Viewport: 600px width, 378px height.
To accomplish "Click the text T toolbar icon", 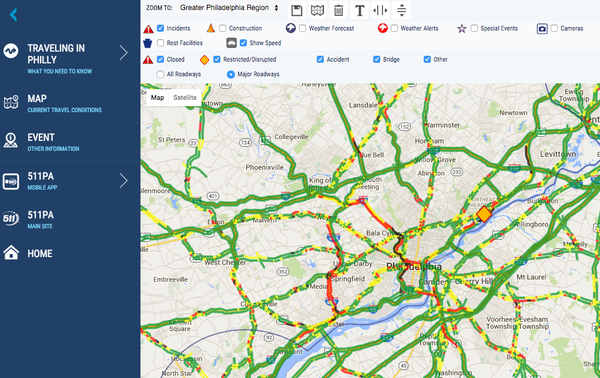I will 360,10.
